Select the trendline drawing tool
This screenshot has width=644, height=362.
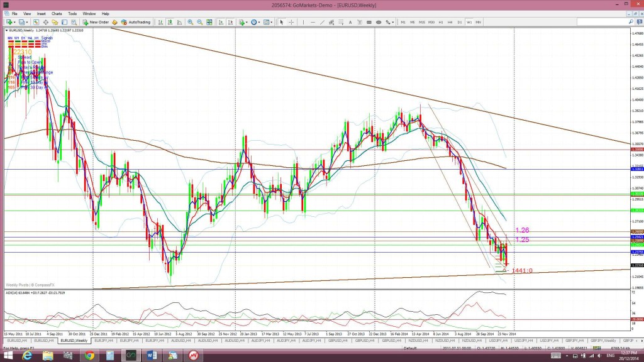[x=322, y=22]
